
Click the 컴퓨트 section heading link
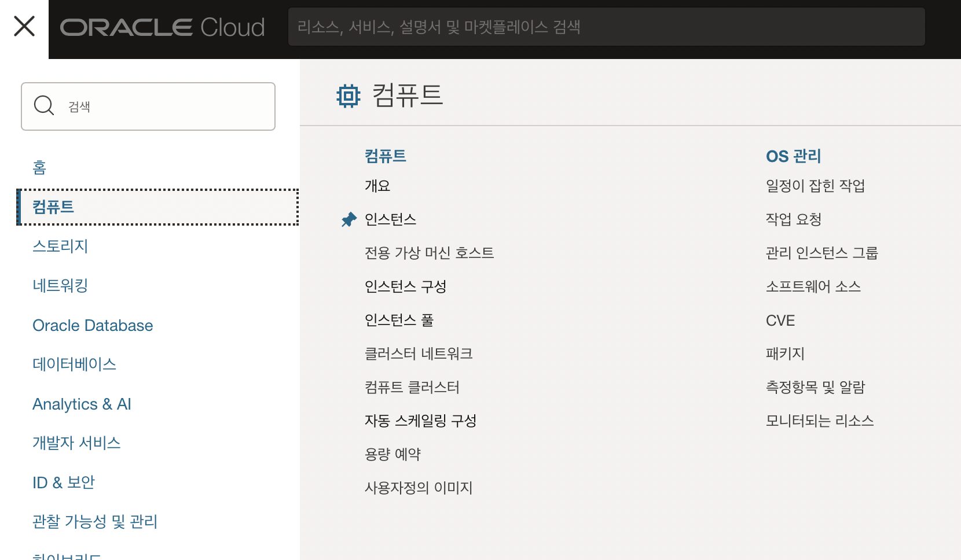(x=386, y=156)
